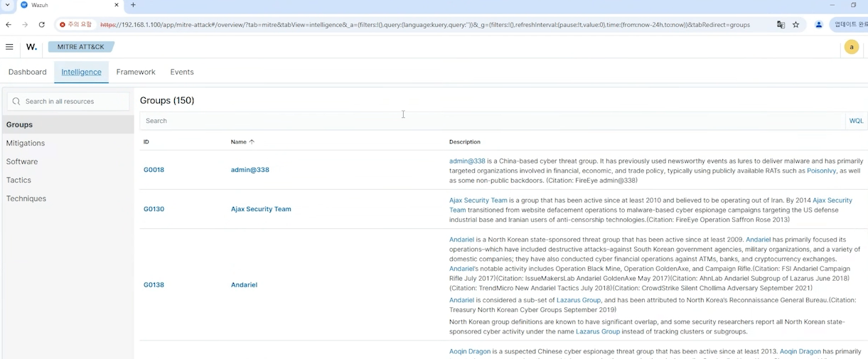Click the browser forward arrow
868x359 pixels.
click(x=25, y=24)
